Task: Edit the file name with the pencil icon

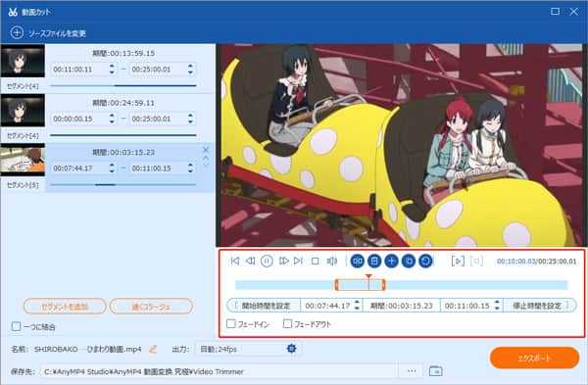Action: (153, 350)
